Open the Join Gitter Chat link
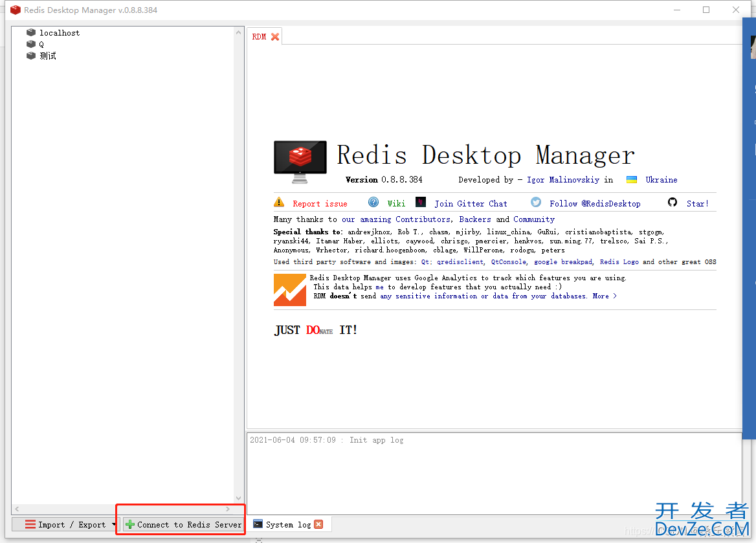This screenshot has width=756, height=543. coord(471,203)
